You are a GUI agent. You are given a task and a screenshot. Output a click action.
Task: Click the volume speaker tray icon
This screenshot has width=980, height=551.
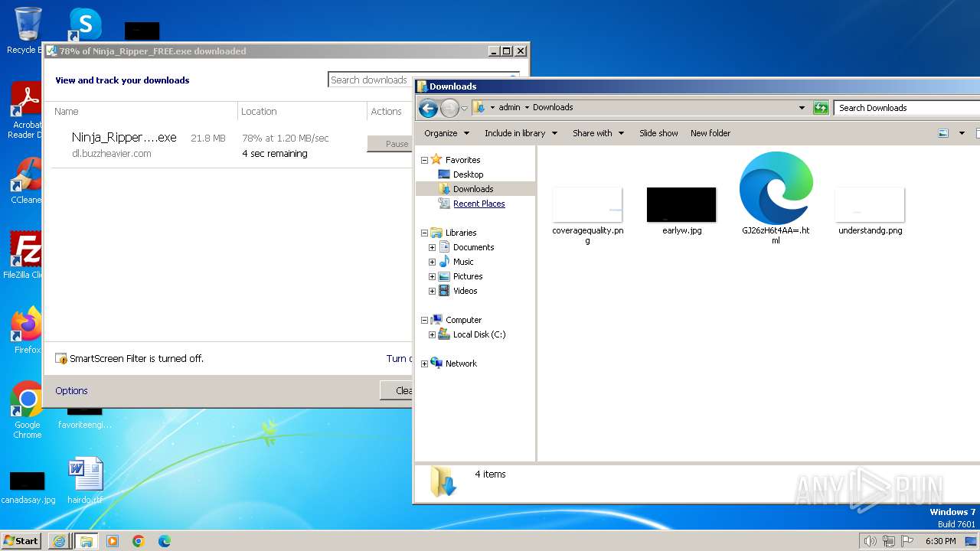870,541
